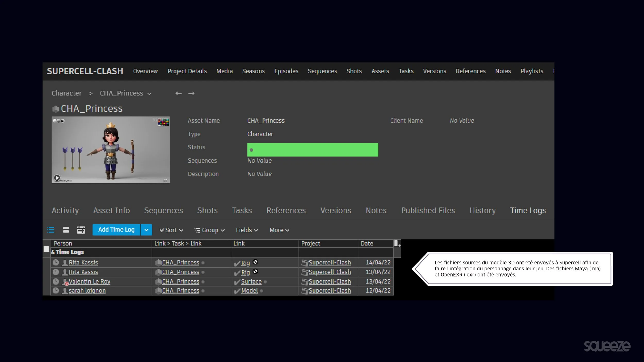This screenshot has height=362, width=644.
Task: Click the clock icon on 14/04/22 row
Action: [56, 262]
